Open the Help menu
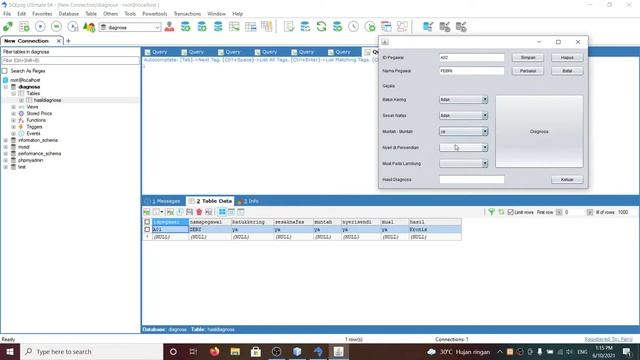 [x=238, y=14]
